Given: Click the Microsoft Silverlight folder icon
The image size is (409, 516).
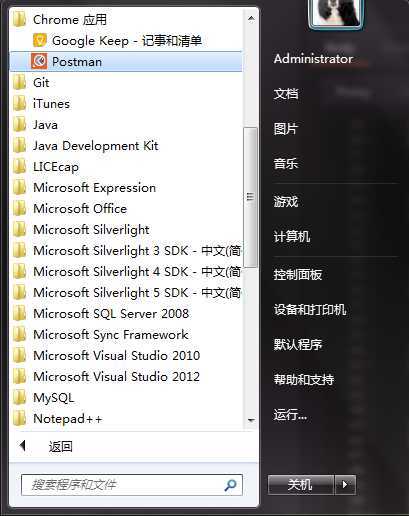Looking at the screenshot, I should [19, 229].
